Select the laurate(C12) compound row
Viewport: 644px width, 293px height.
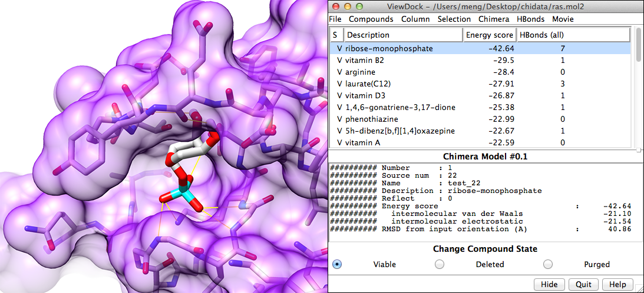pos(481,84)
